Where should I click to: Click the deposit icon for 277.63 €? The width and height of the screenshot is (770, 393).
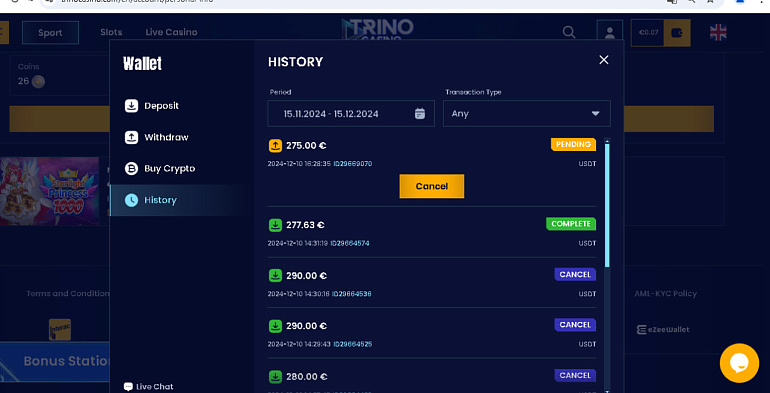[x=275, y=225]
